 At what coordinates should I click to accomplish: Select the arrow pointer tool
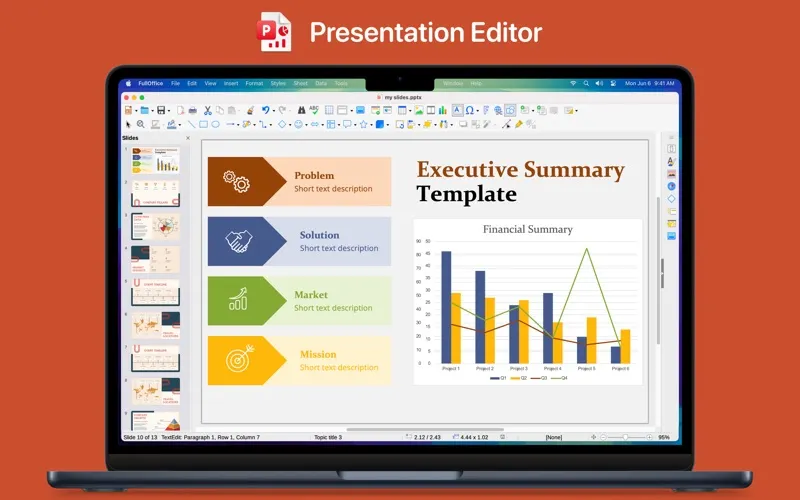click(128, 124)
